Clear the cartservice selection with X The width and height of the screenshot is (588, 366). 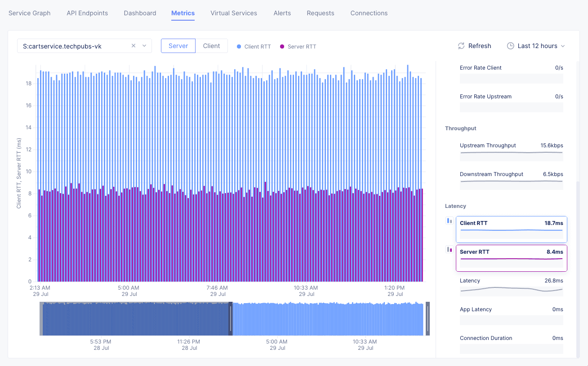pyautogui.click(x=134, y=46)
